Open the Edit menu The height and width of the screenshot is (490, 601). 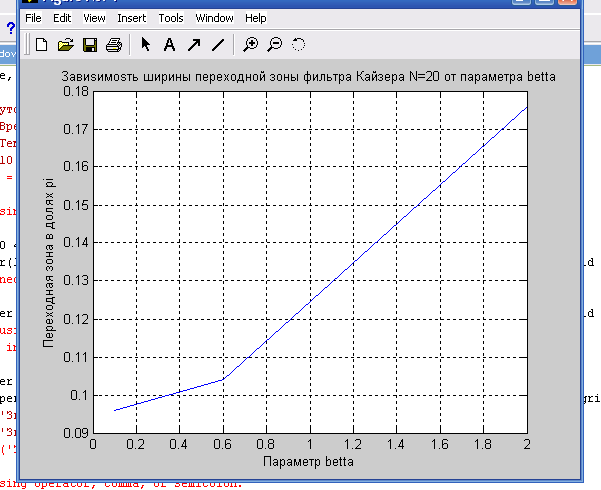tap(62, 18)
